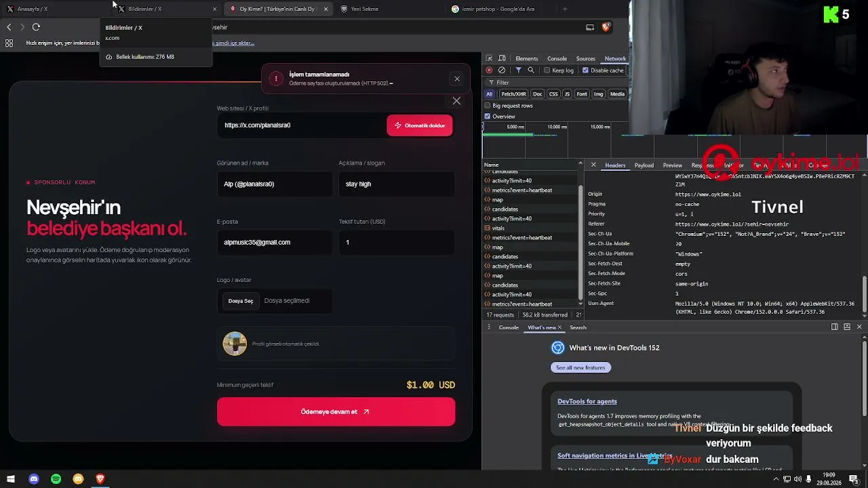Open Spotify from the taskbar
This screenshot has height=488, width=868.
56,479
